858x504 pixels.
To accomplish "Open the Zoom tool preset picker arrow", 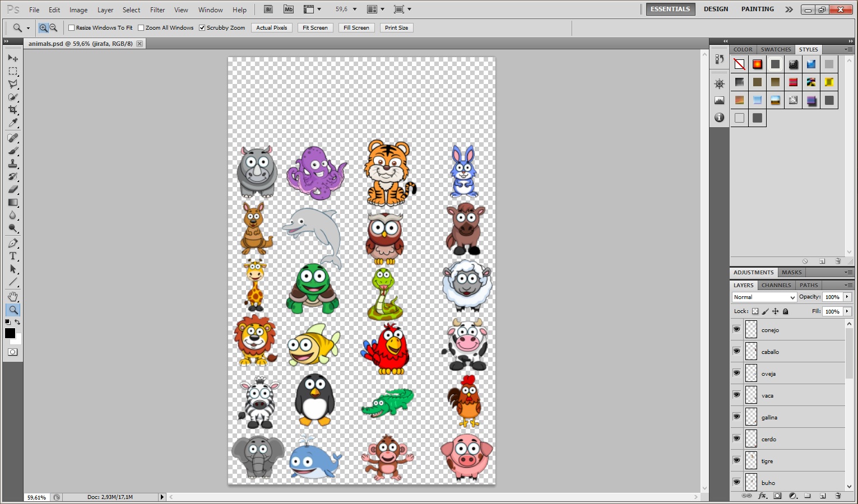I will click(x=28, y=28).
